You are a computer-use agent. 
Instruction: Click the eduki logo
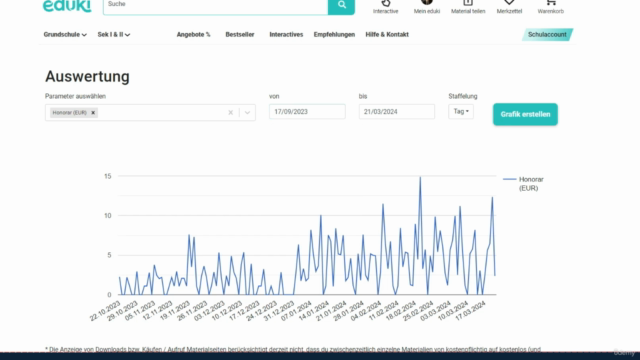click(x=67, y=6)
